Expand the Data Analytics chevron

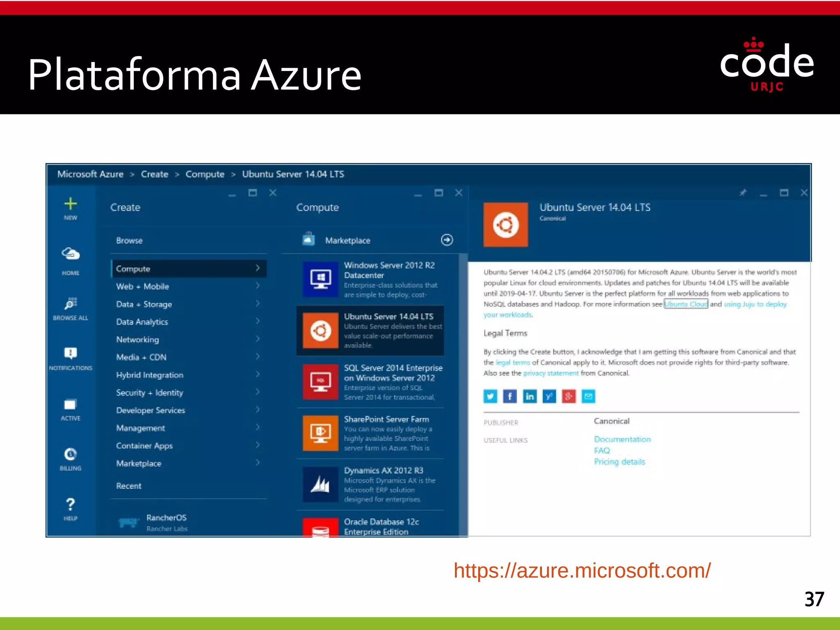coord(258,321)
